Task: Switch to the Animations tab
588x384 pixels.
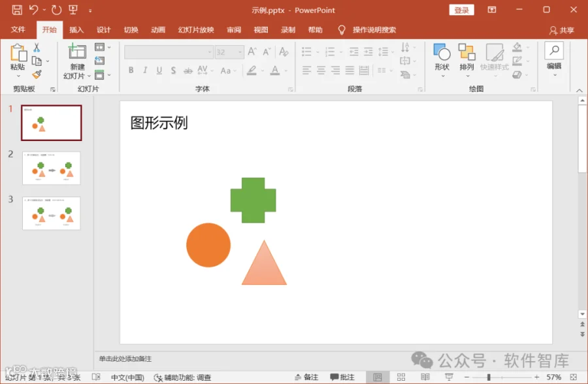Action: tap(158, 29)
